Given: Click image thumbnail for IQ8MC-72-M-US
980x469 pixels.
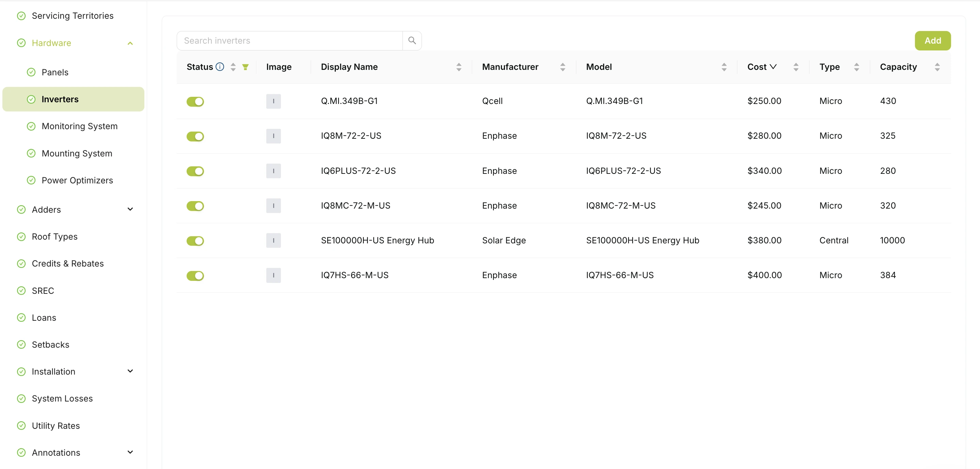Looking at the screenshot, I should 273,206.
